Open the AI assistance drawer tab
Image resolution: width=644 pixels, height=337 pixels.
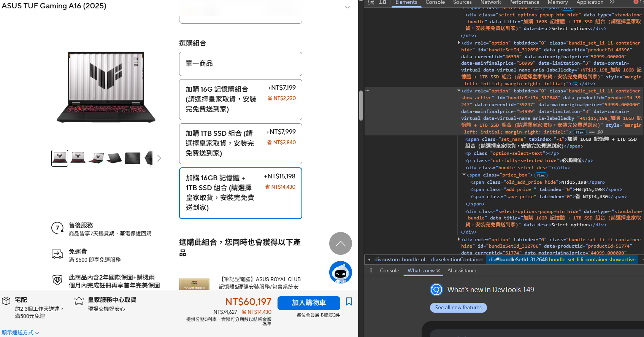click(x=462, y=271)
